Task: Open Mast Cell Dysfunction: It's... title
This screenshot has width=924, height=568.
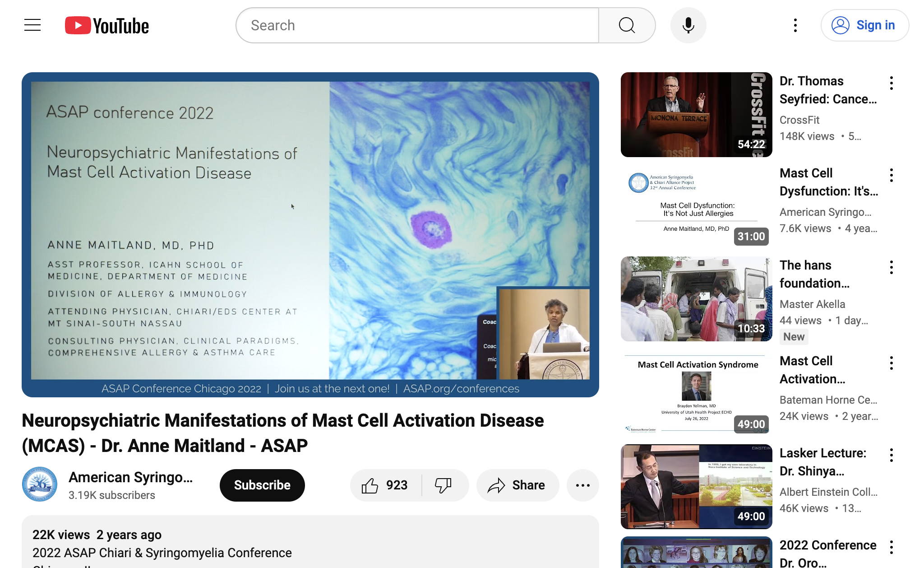Action: click(829, 182)
